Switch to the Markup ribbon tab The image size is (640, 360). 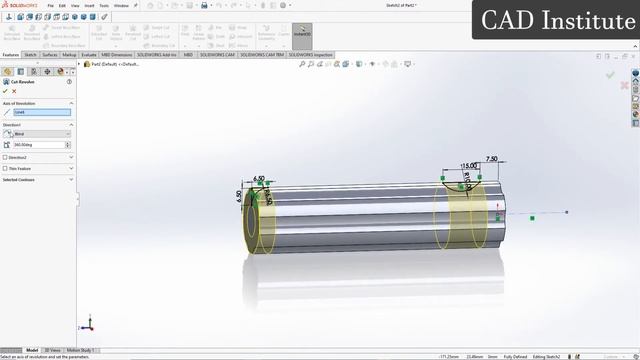click(x=69, y=55)
